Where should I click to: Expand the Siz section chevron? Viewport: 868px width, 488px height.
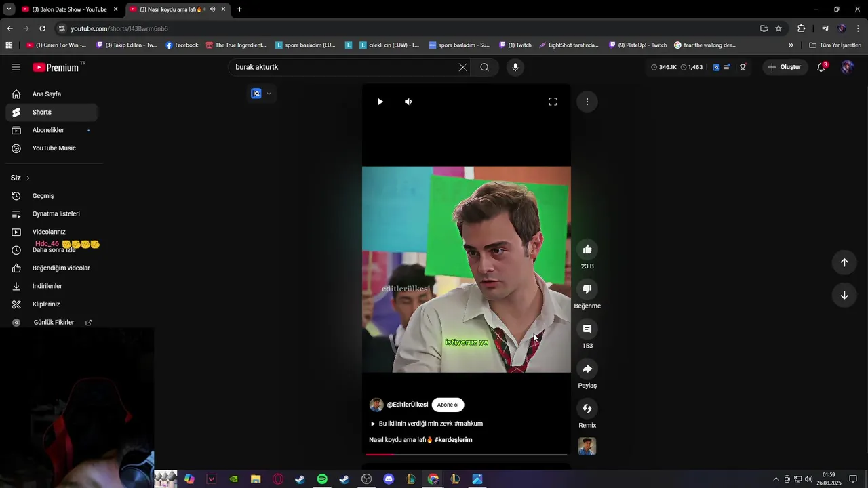(x=28, y=178)
